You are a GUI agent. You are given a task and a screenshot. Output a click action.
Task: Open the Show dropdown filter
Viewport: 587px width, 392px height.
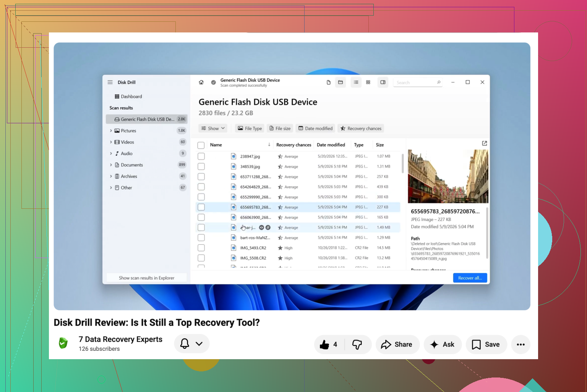pyautogui.click(x=213, y=128)
